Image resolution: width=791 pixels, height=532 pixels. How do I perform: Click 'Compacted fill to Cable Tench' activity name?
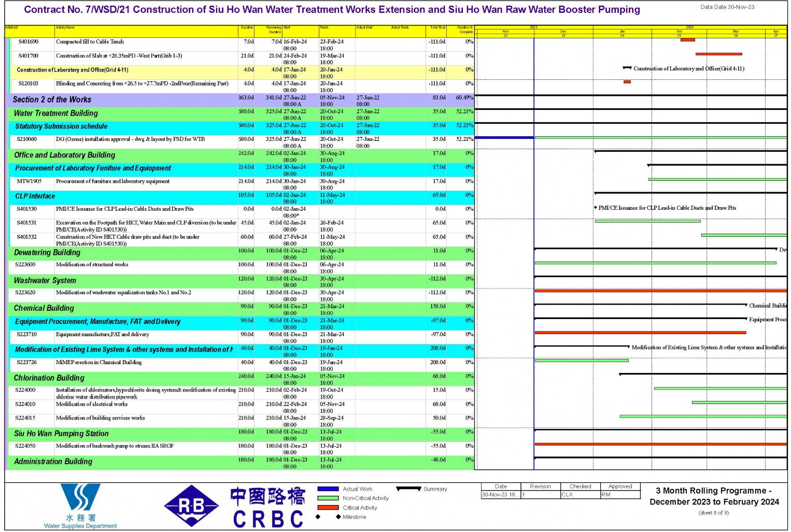(x=90, y=41)
